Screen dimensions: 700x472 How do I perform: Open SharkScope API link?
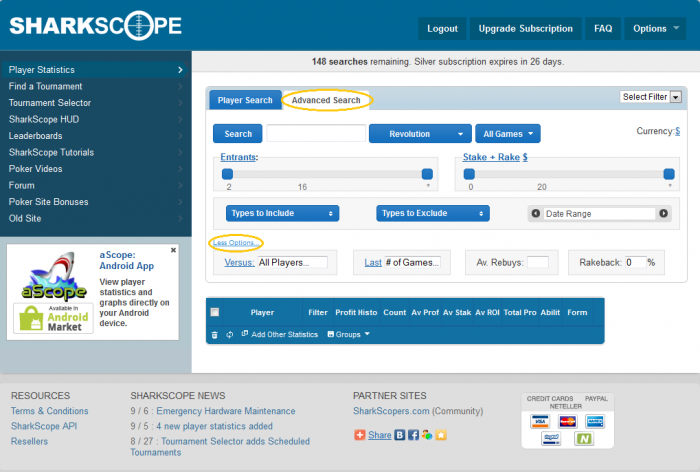[x=44, y=426]
